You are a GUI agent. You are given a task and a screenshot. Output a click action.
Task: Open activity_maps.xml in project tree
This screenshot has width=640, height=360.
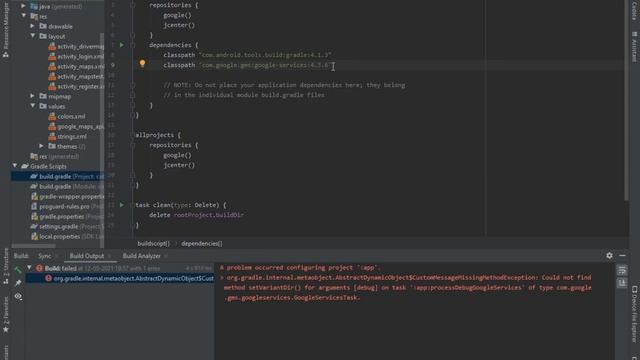[76, 67]
